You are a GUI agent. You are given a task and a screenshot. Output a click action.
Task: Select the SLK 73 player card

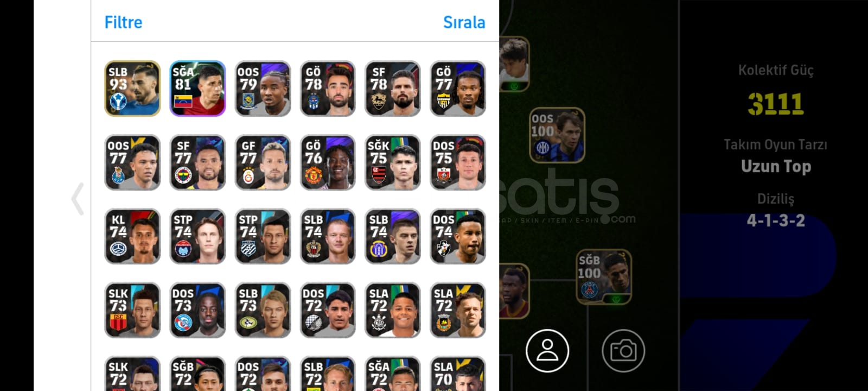click(x=132, y=310)
